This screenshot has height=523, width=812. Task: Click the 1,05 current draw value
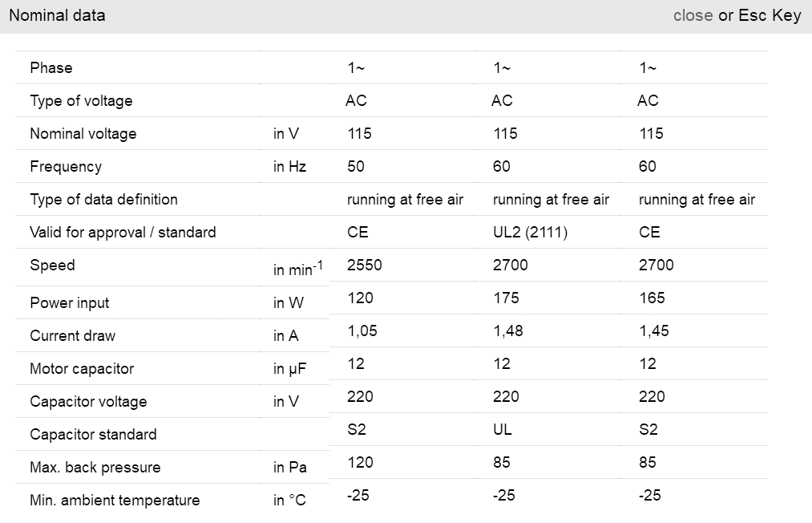(362, 331)
